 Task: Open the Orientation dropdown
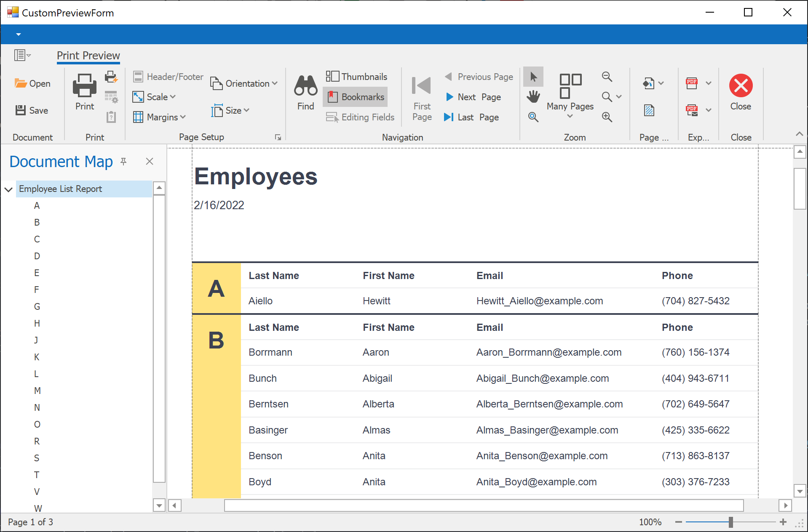tap(244, 83)
